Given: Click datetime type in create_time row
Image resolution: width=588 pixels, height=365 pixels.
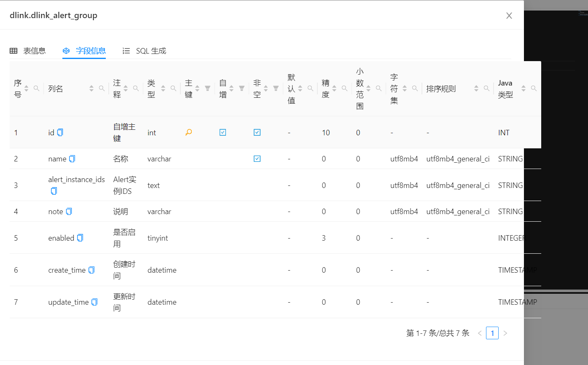Looking at the screenshot, I should coord(162,270).
